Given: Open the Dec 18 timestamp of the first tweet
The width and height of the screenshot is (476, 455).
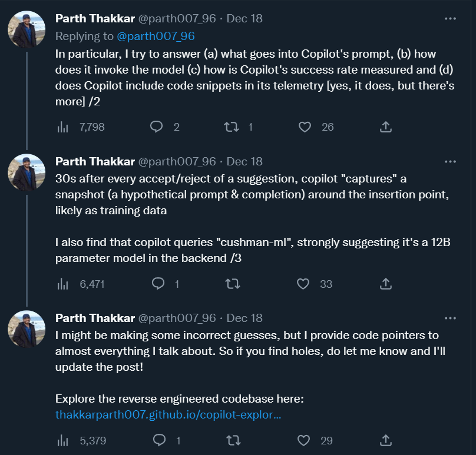Looking at the screenshot, I should (244, 19).
